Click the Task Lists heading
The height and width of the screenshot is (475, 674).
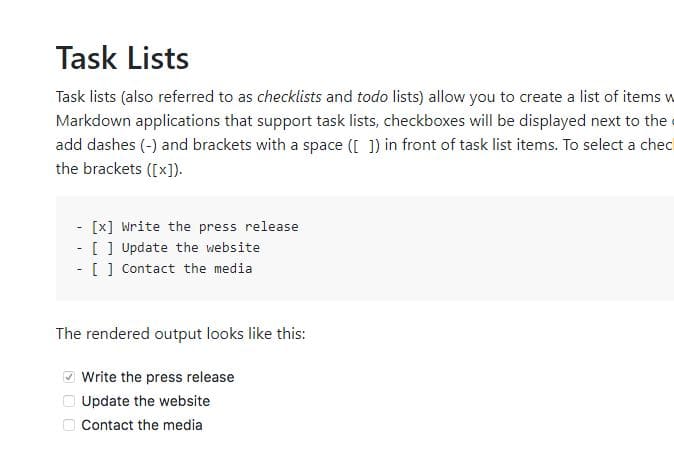(x=123, y=58)
